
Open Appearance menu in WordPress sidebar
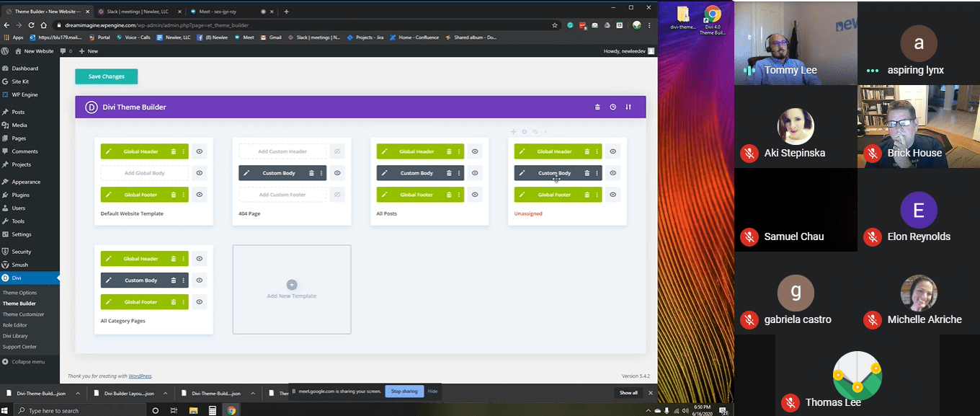26,182
